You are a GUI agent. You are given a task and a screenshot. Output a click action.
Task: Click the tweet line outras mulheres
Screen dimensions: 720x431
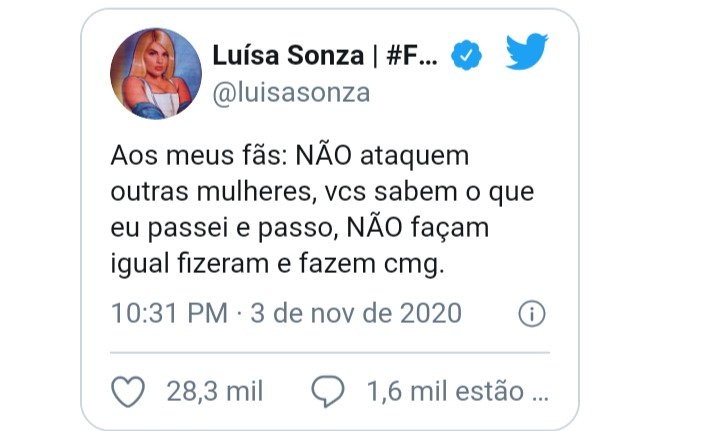pyautogui.click(x=322, y=192)
